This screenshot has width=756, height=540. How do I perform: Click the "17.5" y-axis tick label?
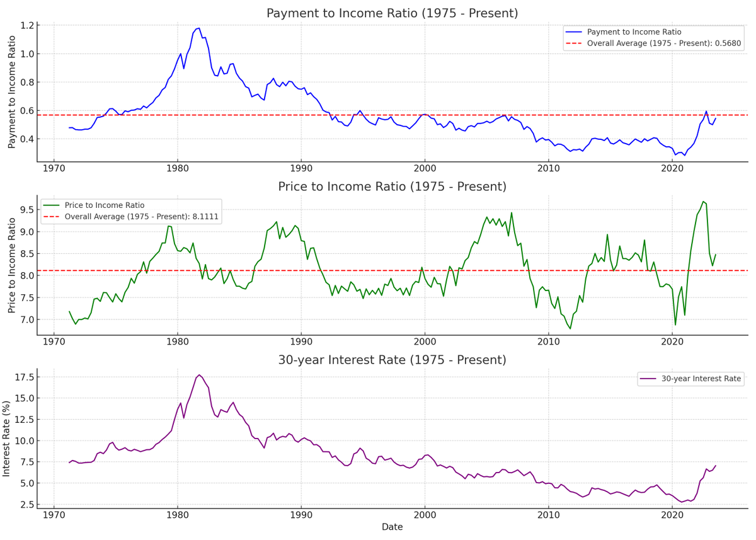(24, 377)
